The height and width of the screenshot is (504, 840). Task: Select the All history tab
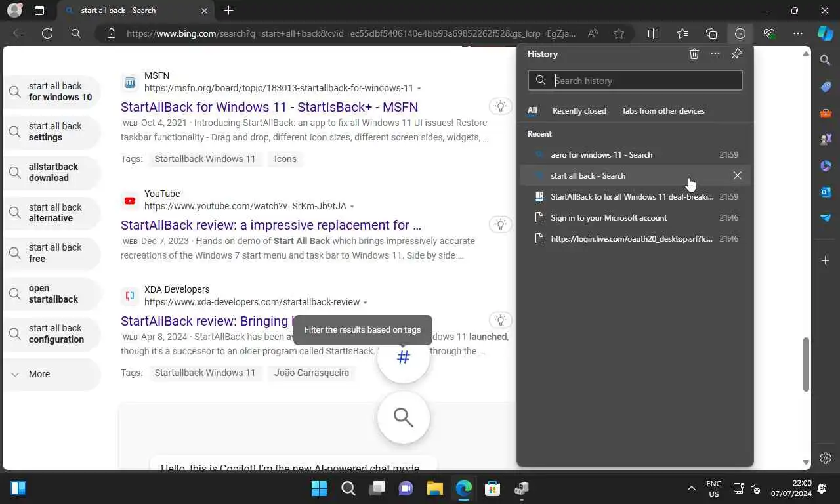tap(532, 110)
